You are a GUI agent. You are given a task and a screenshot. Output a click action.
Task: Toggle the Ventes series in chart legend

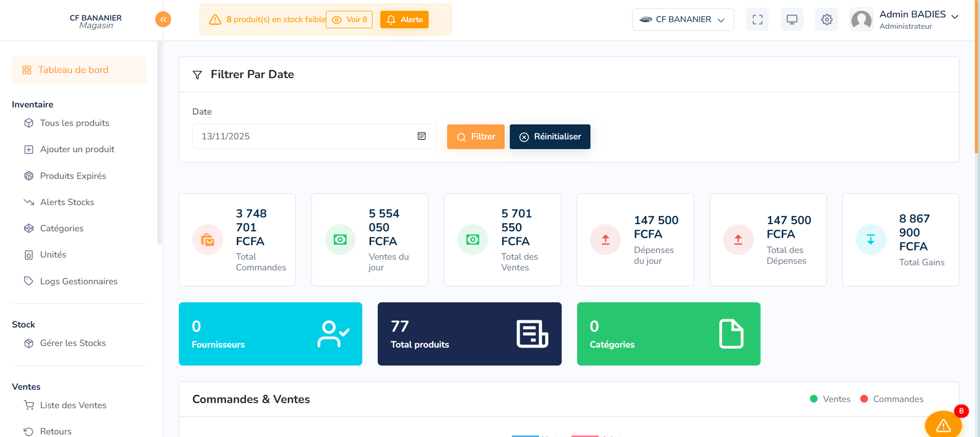tap(830, 399)
